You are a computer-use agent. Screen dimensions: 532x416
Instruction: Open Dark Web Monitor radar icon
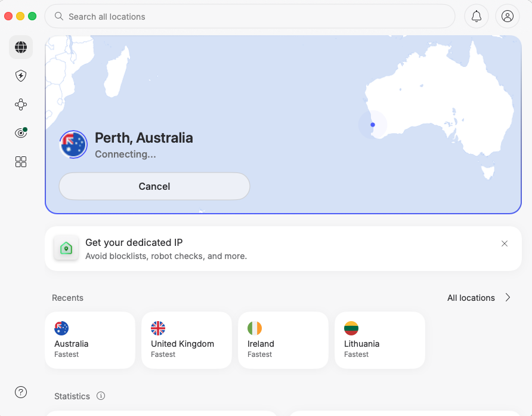pos(21,132)
